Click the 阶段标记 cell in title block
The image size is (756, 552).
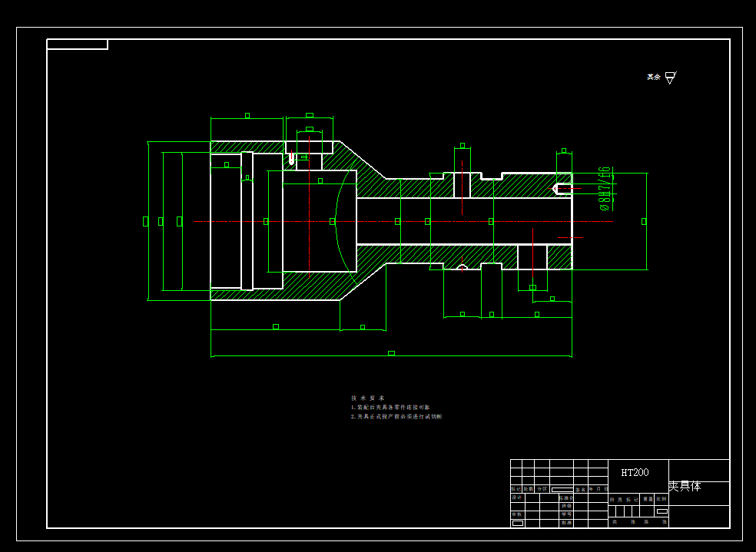pyautogui.click(x=625, y=500)
